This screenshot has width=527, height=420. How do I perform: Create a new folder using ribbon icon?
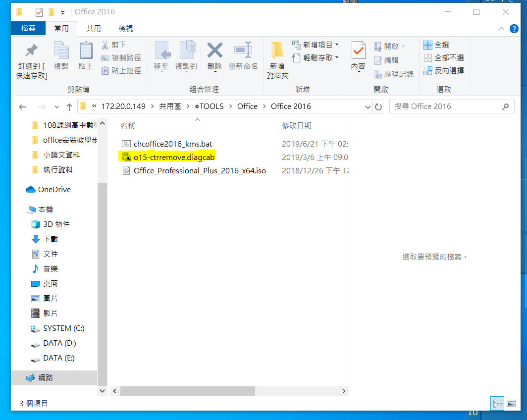(277, 51)
